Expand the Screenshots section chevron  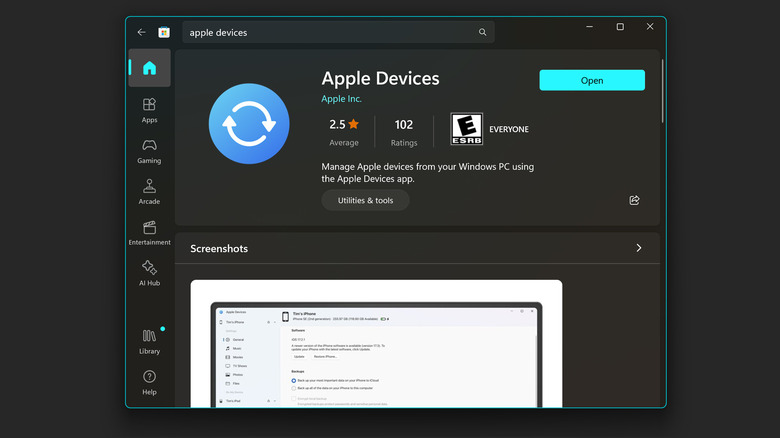pos(639,248)
